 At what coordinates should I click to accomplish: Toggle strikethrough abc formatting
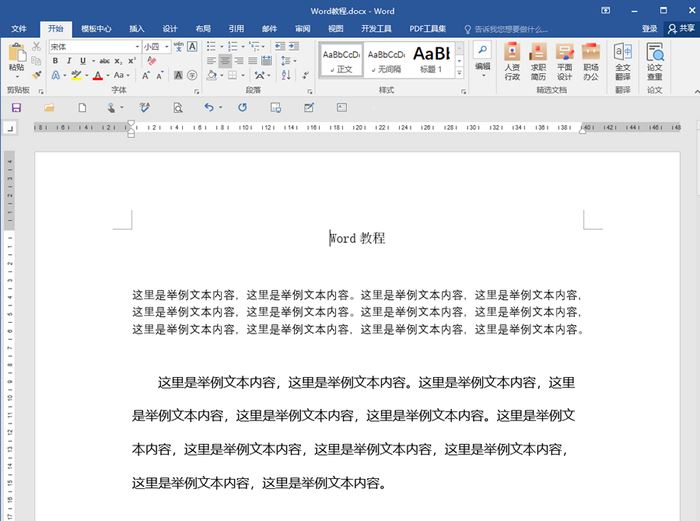[104, 61]
